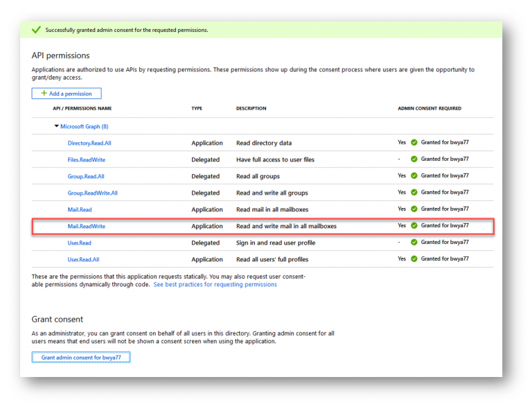
Task: Click green granted icon for User.Read.All
Action: [414, 258]
